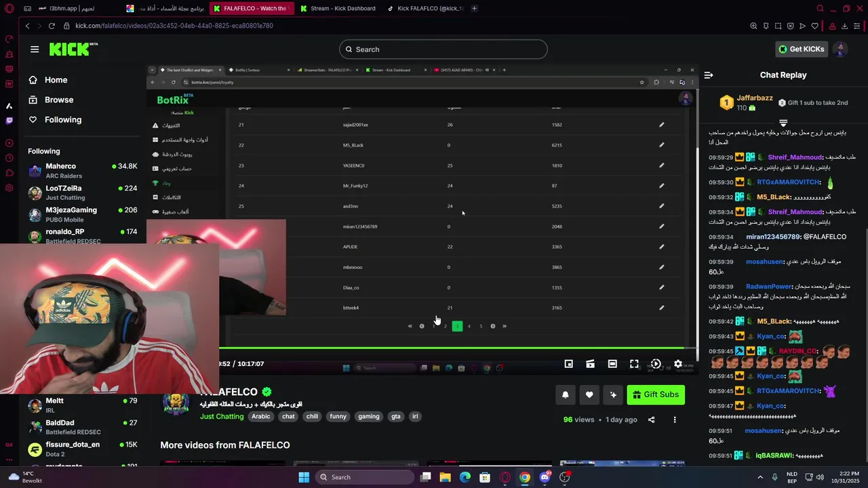Focus the Kick search field

[x=443, y=49]
